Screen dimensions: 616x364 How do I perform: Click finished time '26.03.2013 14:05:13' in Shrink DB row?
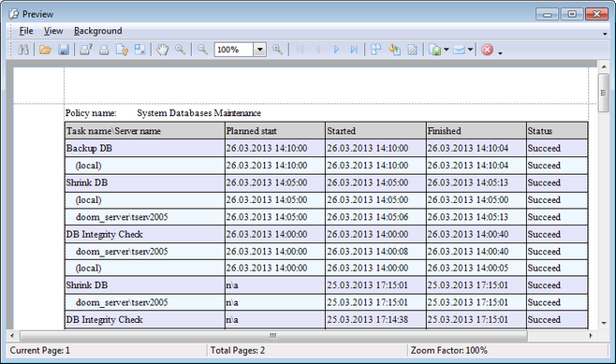467,183
